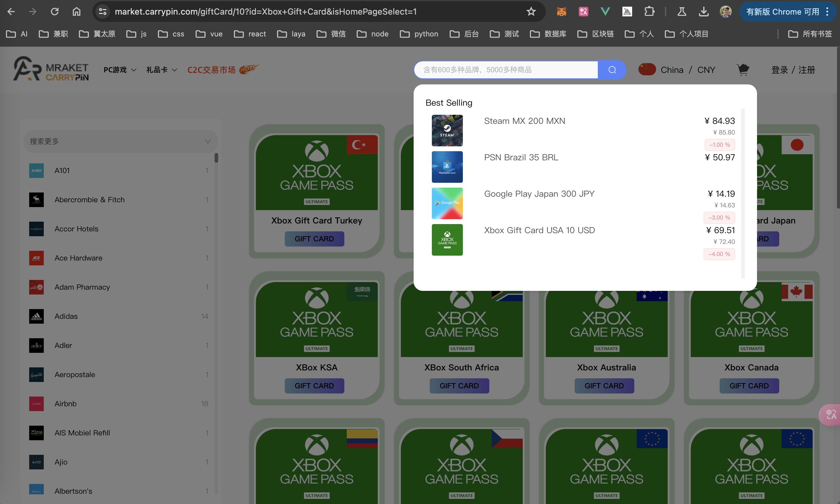Click the Google Play thumbnail

[447, 203]
